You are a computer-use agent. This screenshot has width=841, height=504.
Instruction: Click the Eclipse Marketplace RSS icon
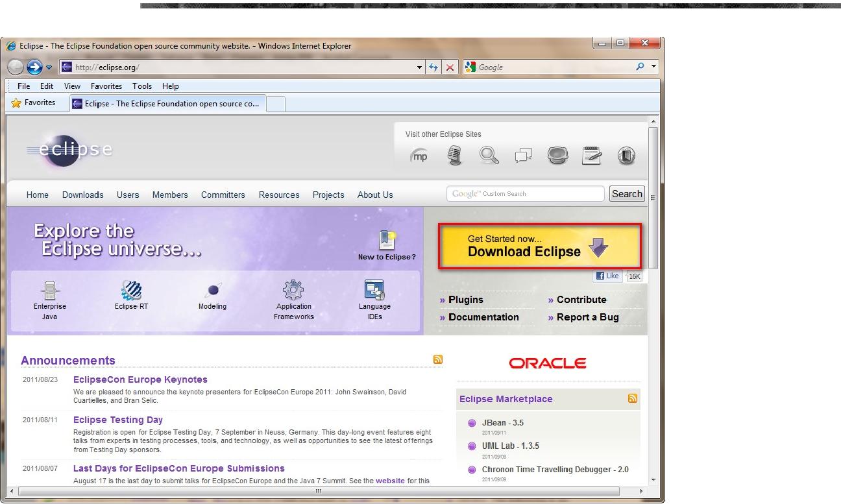tap(633, 398)
